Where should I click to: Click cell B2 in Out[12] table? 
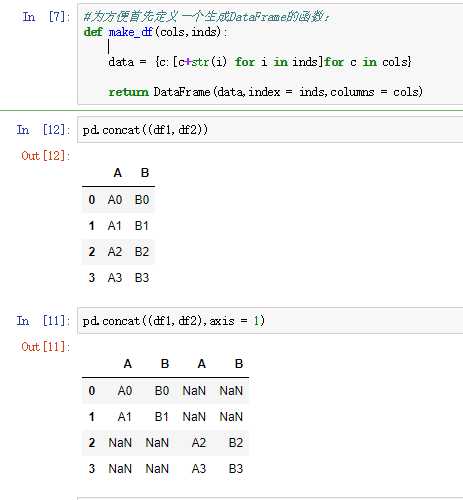pos(142,252)
